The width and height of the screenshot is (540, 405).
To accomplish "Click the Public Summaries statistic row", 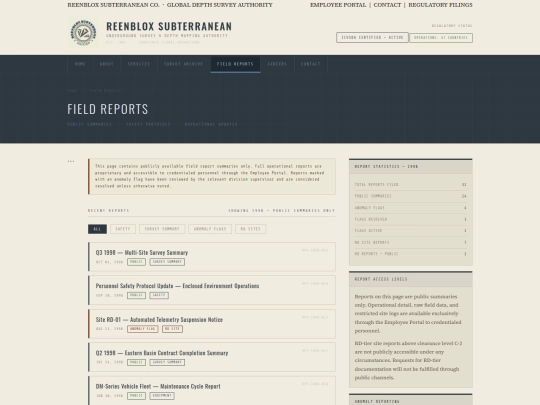I will (x=411, y=196).
